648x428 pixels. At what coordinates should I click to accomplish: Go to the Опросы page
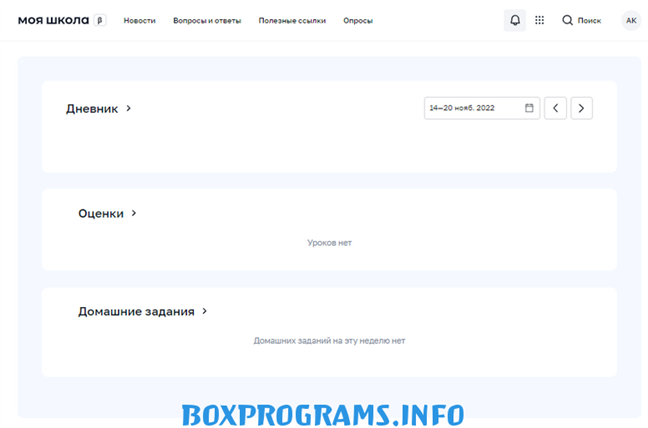(x=358, y=20)
